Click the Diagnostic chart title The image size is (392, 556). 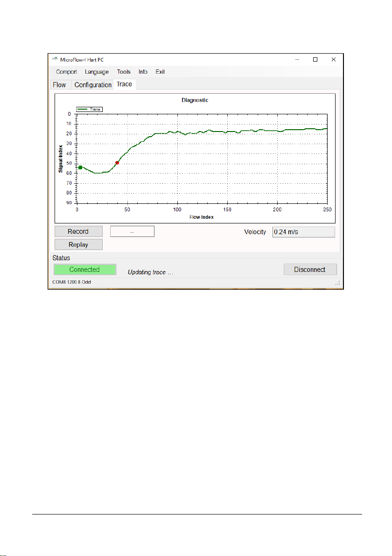click(x=195, y=100)
